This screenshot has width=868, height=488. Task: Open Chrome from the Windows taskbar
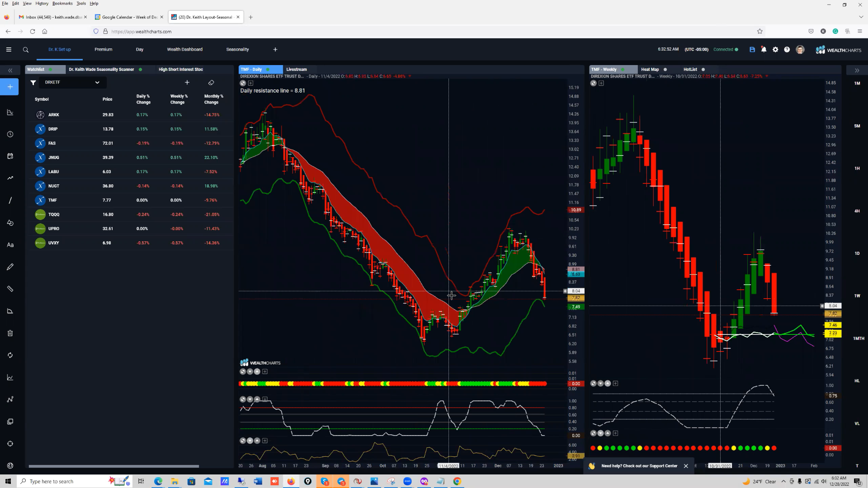point(457,482)
